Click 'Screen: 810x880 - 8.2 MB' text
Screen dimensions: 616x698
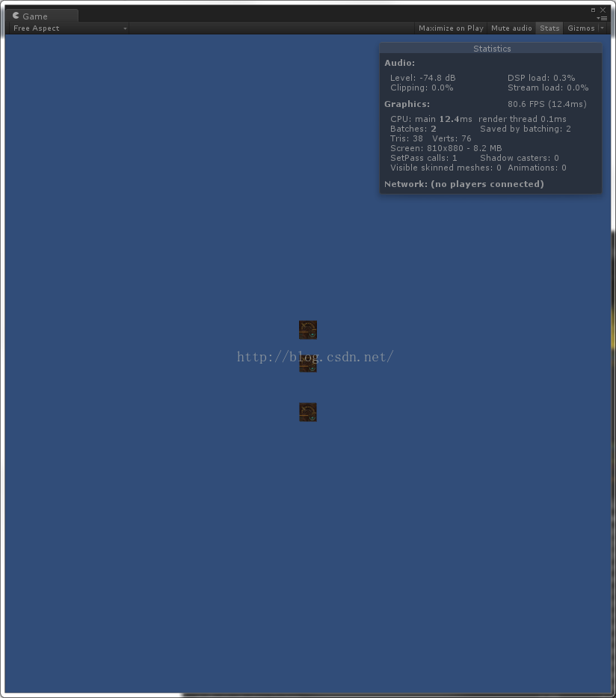tap(446, 148)
